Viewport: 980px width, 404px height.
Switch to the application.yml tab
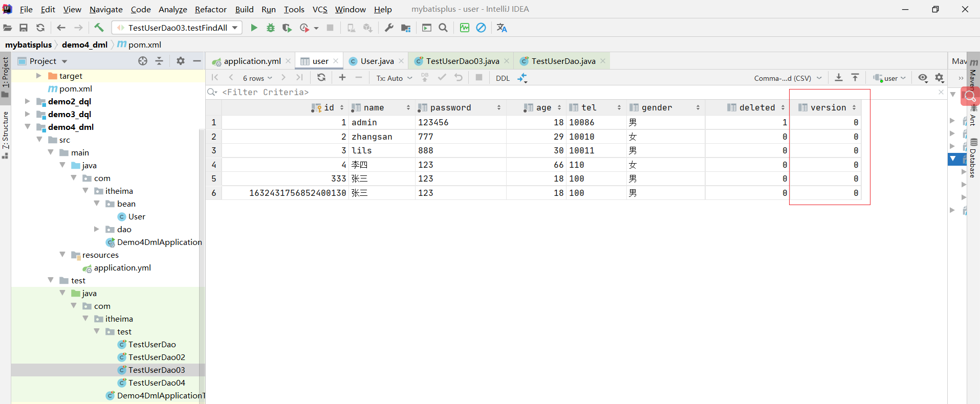click(x=252, y=61)
